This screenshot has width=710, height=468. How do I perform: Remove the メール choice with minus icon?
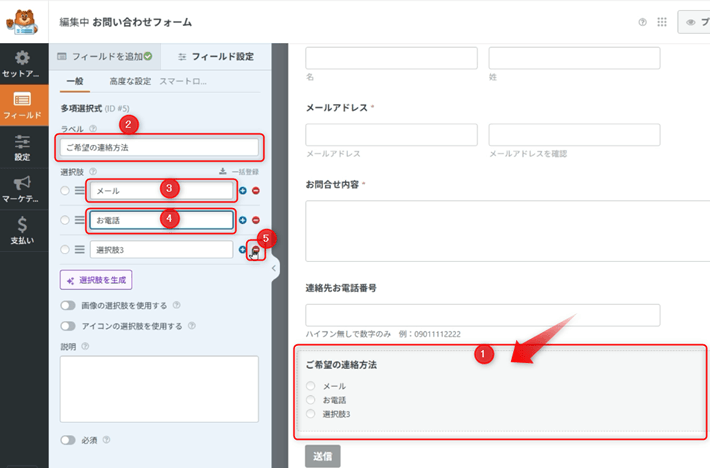click(256, 191)
